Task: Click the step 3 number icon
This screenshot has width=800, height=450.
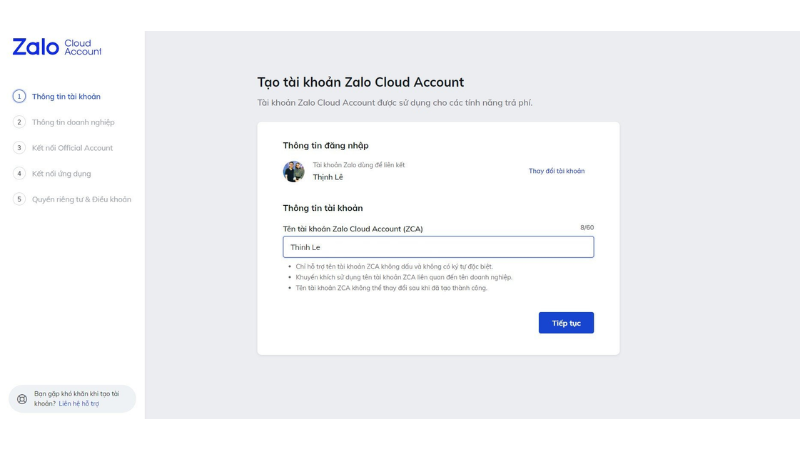Action: pos(18,148)
